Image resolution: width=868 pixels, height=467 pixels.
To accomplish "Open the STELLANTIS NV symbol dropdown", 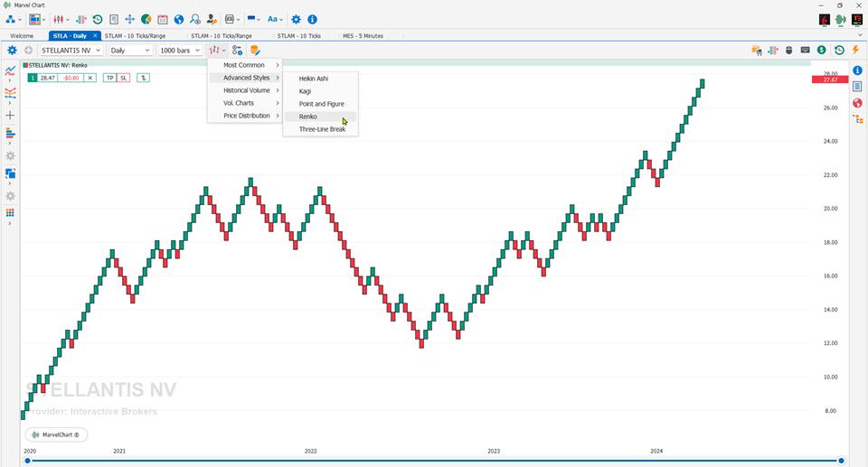I will [x=71, y=51].
